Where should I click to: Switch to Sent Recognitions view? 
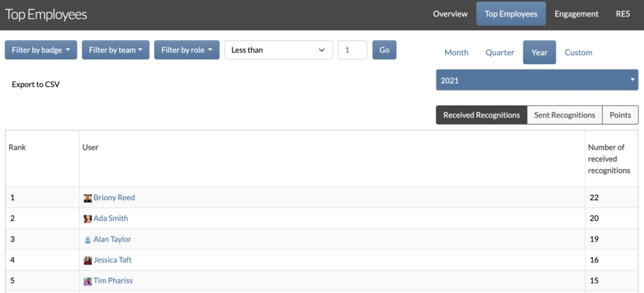click(564, 115)
